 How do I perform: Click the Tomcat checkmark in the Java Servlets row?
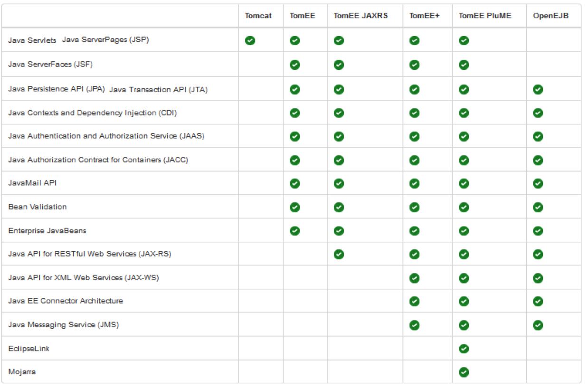pos(250,41)
